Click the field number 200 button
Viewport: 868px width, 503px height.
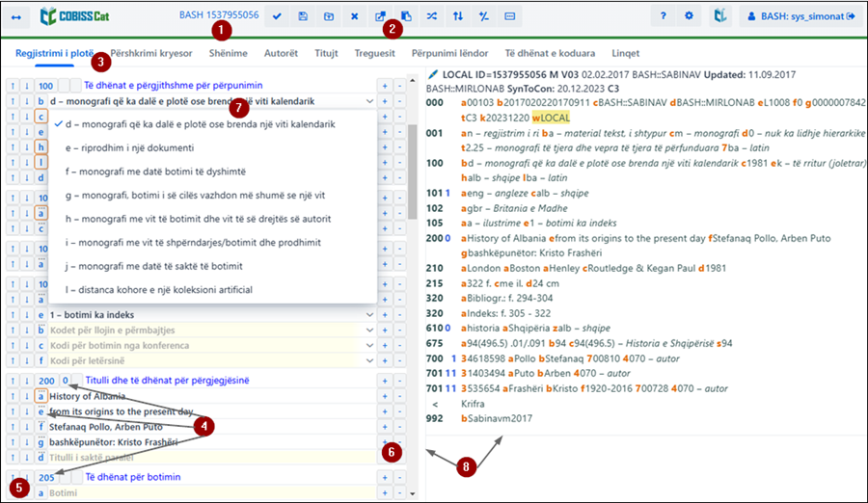(x=46, y=381)
